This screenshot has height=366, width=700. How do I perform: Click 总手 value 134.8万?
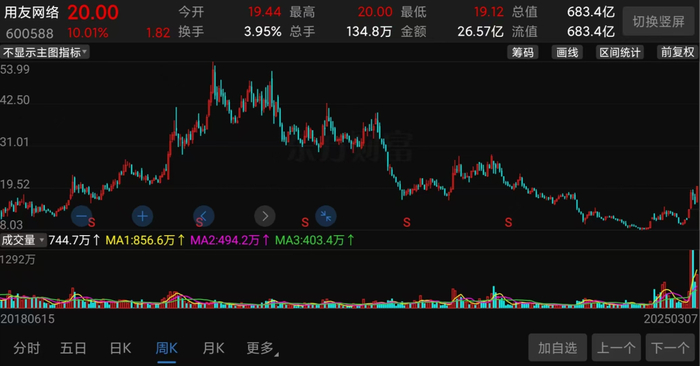[x=369, y=32]
